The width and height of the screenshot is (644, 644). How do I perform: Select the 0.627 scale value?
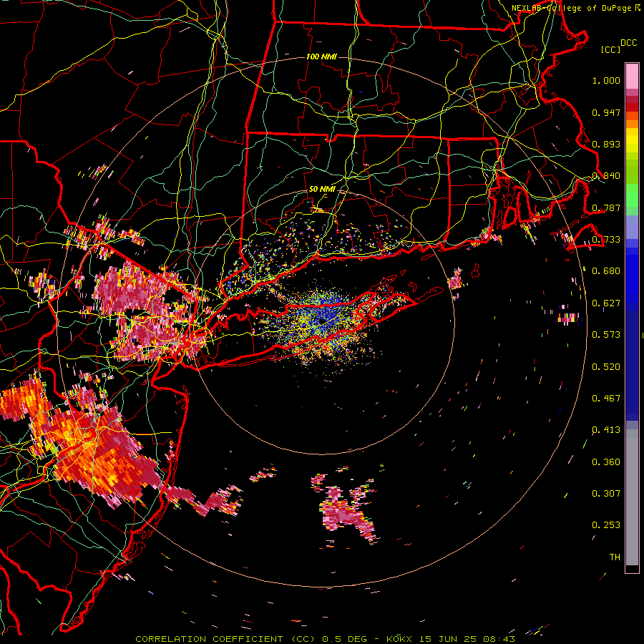click(606, 303)
